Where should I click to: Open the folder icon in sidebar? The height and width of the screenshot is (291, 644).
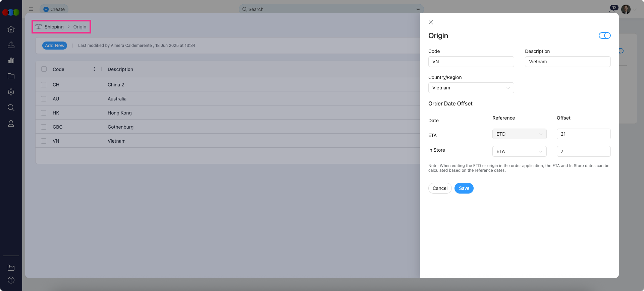pyautogui.click(x=11, y=76)
